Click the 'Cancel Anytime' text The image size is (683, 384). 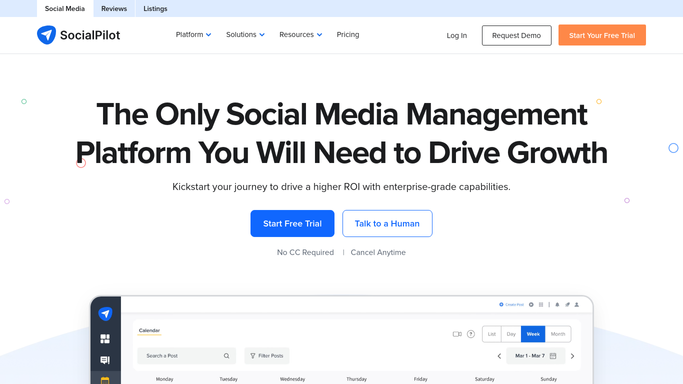click(378, 253)
